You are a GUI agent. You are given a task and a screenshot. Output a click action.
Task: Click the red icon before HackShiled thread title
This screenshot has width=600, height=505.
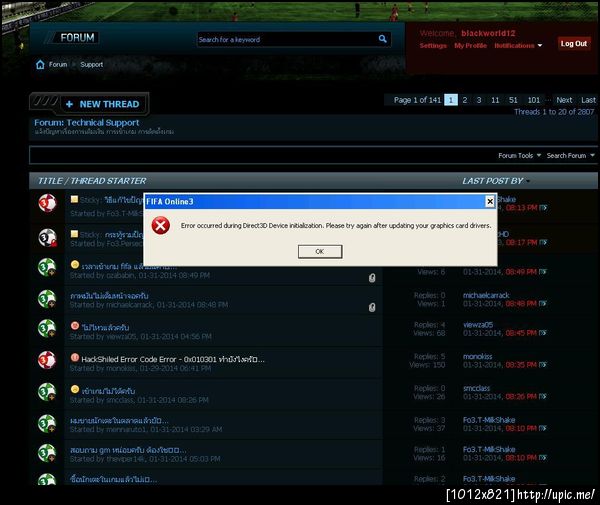(x=75, y=358)
